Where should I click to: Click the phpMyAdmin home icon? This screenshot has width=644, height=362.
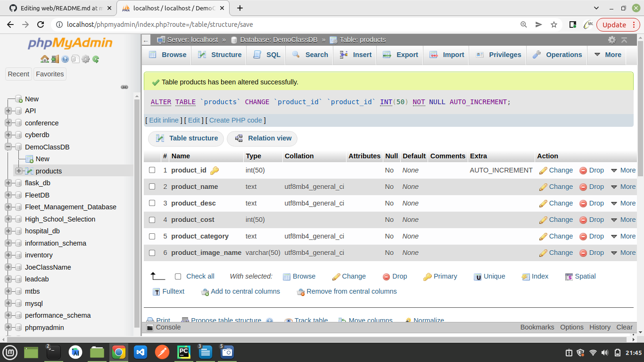click(45, 59)
